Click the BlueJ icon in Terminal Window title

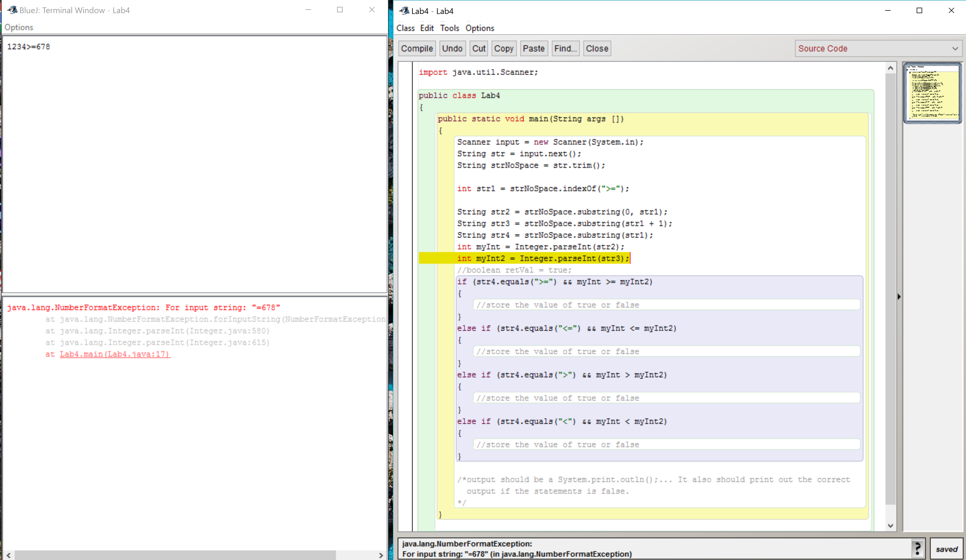pyautogui.click(x=12, y=10)
